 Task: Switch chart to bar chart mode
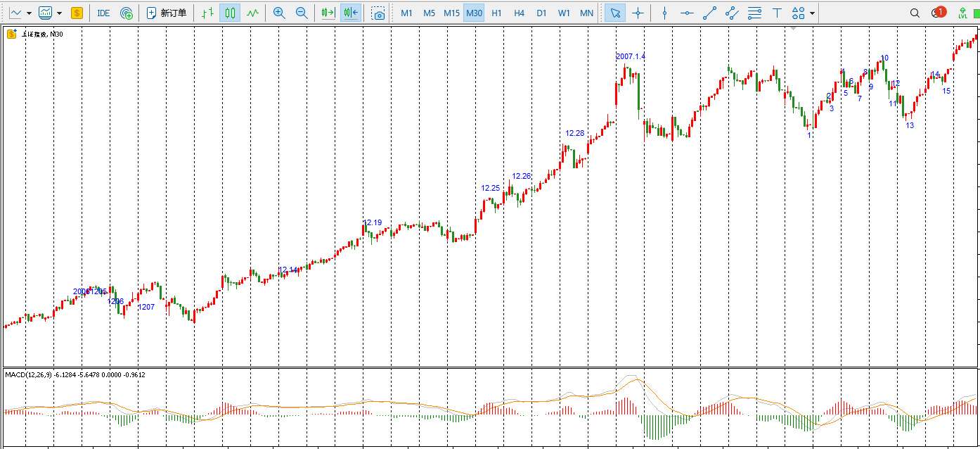click(207, 13)
